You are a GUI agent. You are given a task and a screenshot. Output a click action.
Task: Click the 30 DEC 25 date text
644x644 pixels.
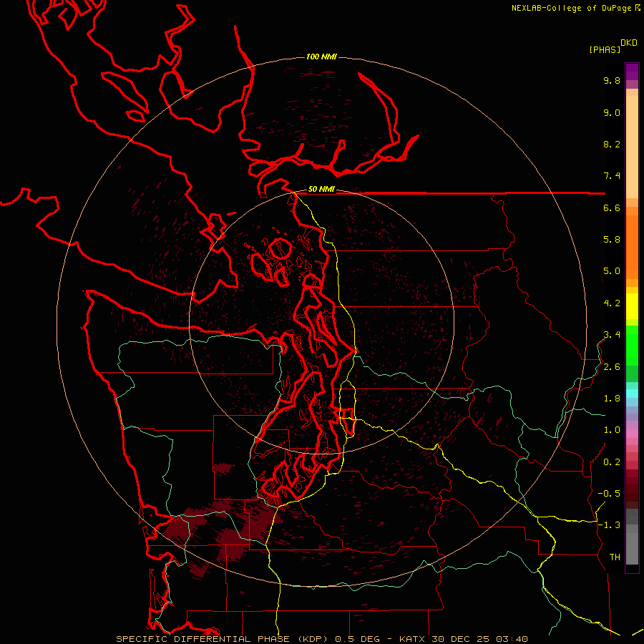pyautogui.click(x=460, y=639)
